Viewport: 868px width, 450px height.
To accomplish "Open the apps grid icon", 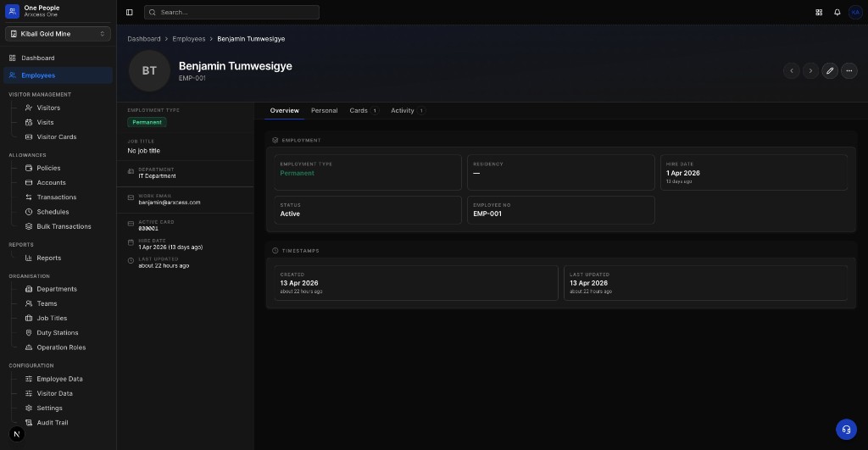I will pos(819,13).
